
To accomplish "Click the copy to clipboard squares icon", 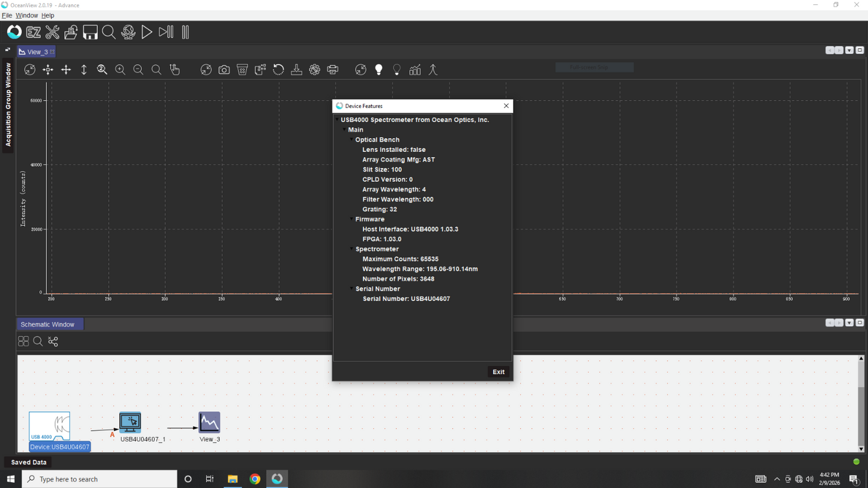I will (x=260, y=70).
